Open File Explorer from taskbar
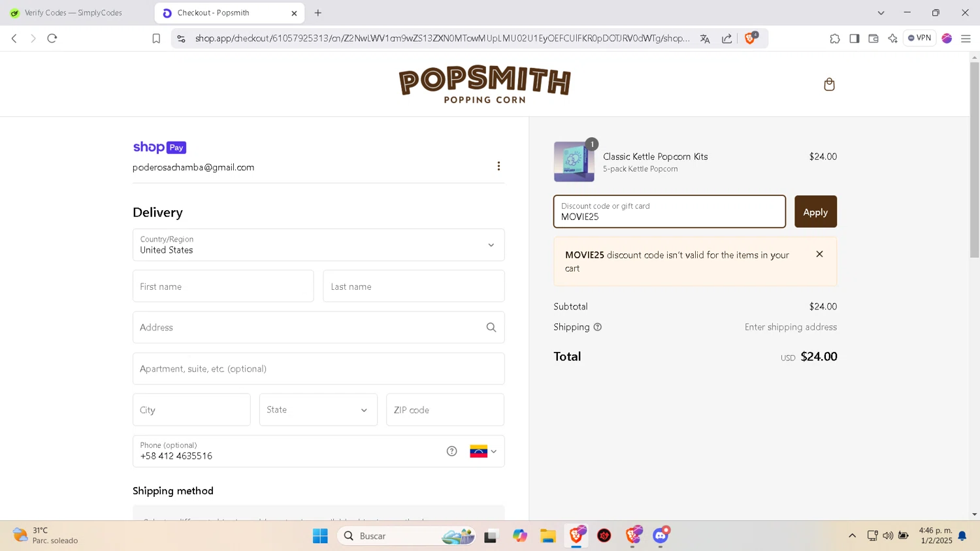The width and height of the screenshot is (980, 551). tap(547, 536)
